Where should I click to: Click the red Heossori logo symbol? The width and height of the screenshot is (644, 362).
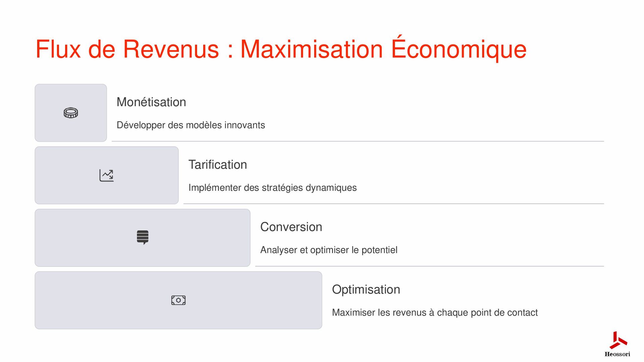click(x=618, y=340)
